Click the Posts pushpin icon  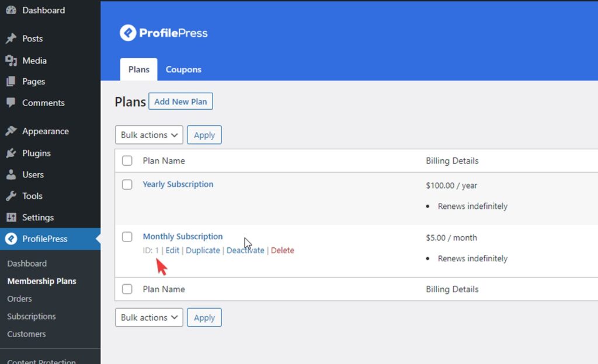[x=11, y=38]
